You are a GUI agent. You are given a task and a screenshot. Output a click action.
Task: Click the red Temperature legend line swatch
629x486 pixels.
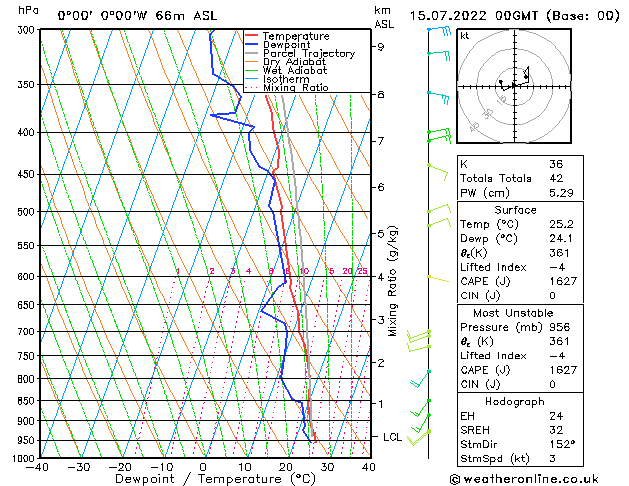tap(252, 36)
